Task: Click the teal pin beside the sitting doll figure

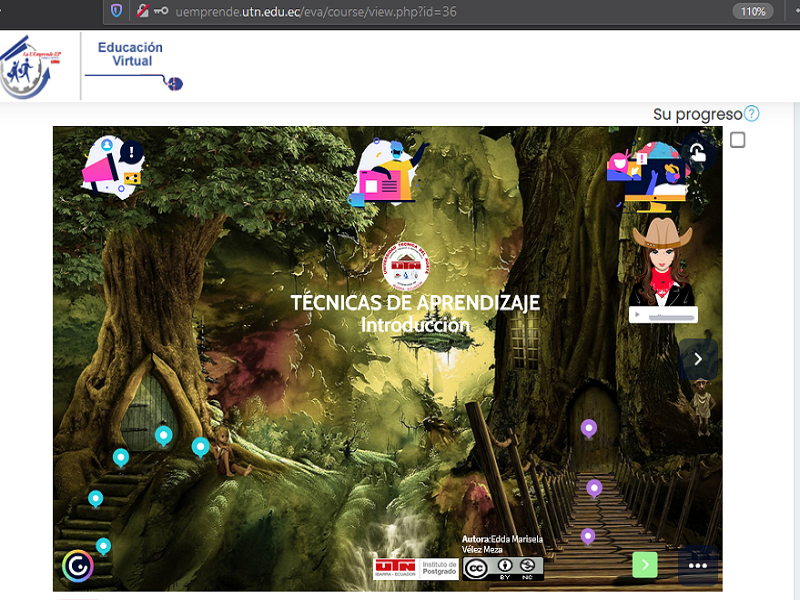Action: pyautogui.click(x=200, y=447)
